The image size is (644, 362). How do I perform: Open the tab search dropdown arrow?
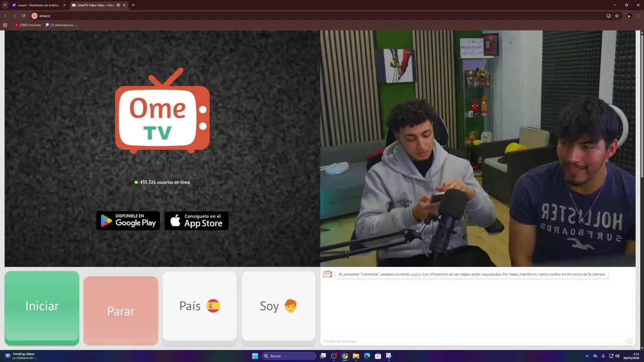coord(6,5)
